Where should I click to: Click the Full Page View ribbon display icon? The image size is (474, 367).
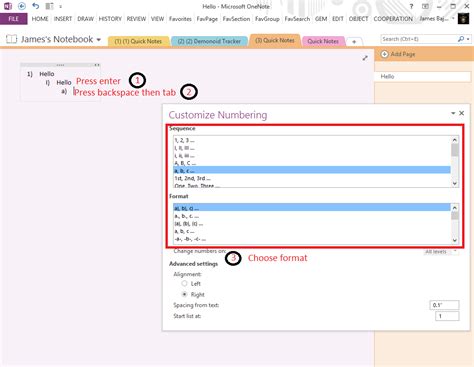[425, 6]
